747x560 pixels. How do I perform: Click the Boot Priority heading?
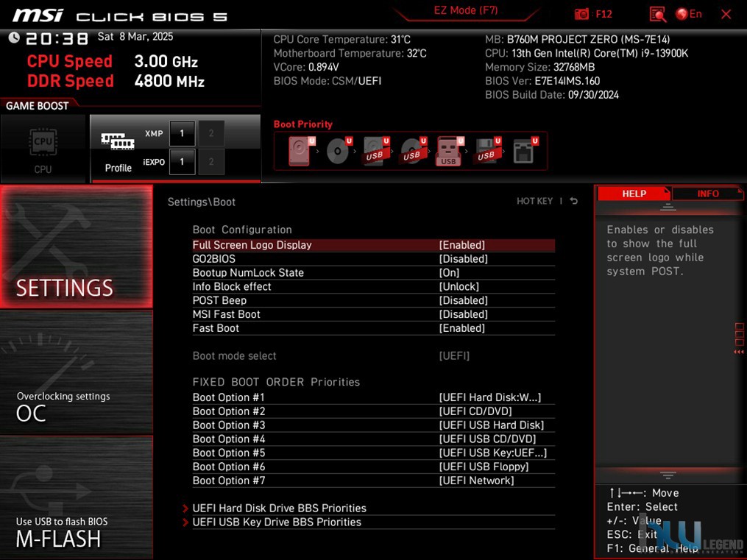(303, 124)
